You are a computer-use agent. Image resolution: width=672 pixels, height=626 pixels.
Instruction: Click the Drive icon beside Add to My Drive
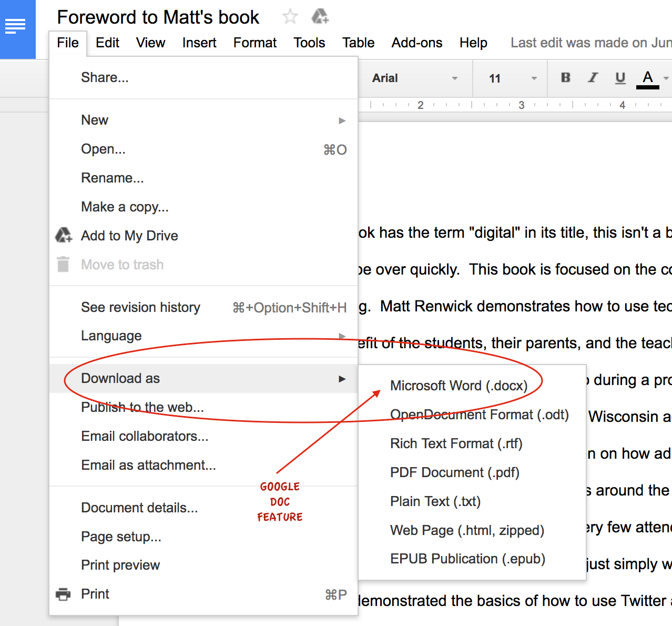pyautogui.click(x=64, y=235)
